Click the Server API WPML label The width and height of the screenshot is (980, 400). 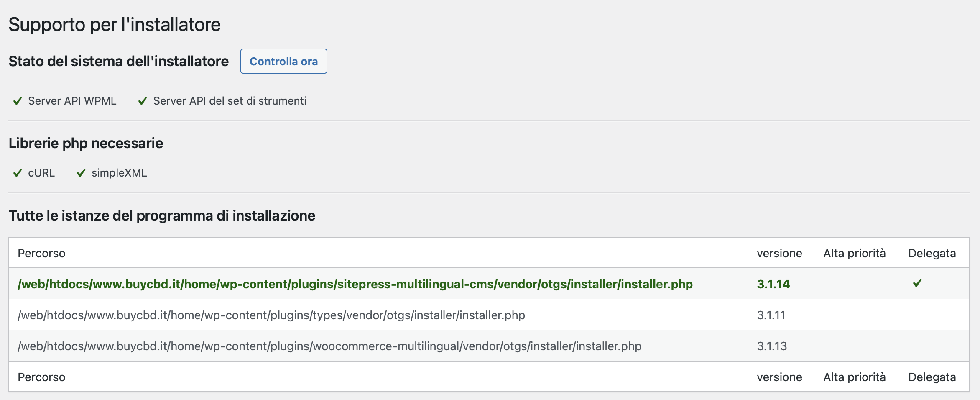[x=72, y=101]
